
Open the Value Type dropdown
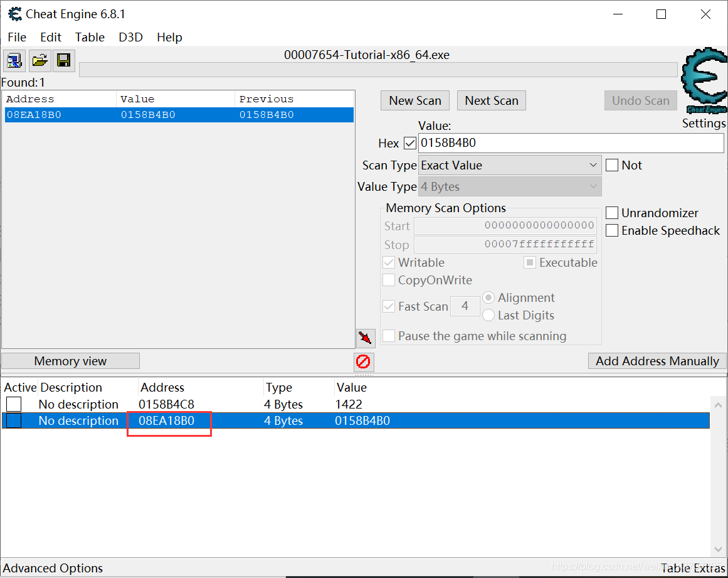click(510, 187)
